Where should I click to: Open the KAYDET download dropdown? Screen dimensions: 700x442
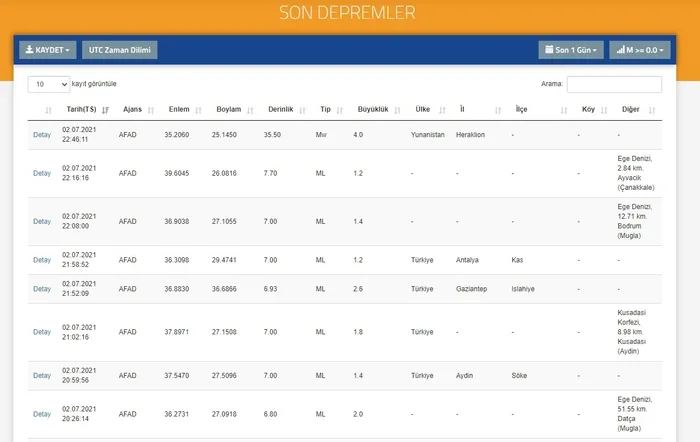pos(48,50)
